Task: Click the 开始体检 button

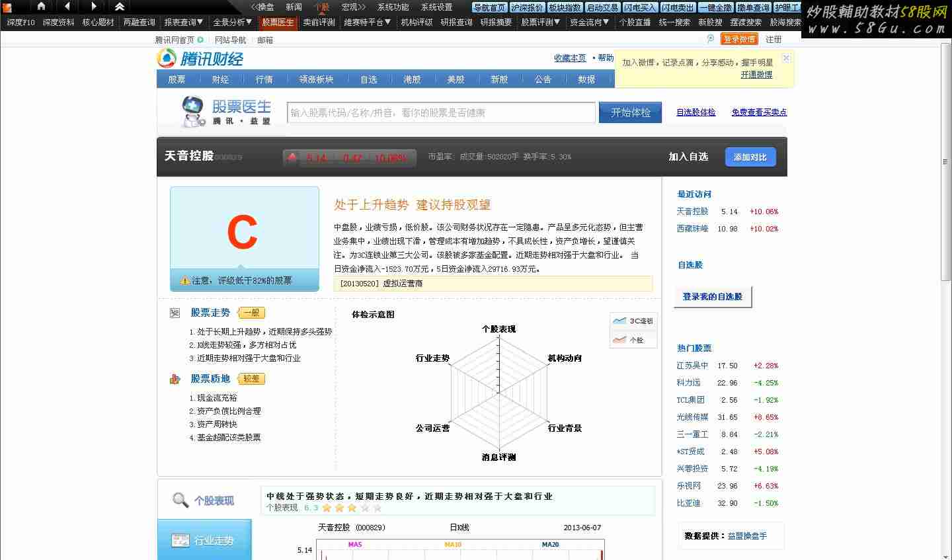Action: [631, 112]
